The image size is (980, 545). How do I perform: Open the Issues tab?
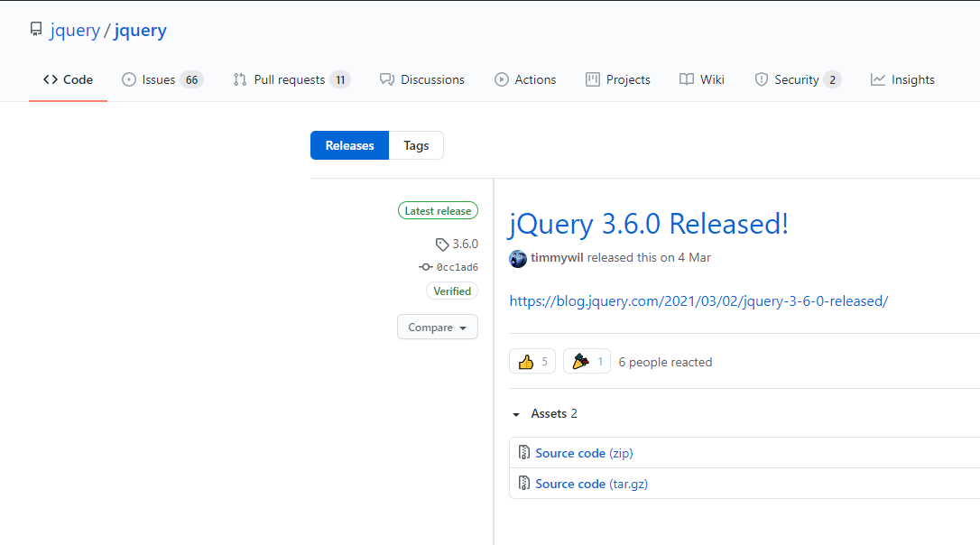(x=162, y=79)
